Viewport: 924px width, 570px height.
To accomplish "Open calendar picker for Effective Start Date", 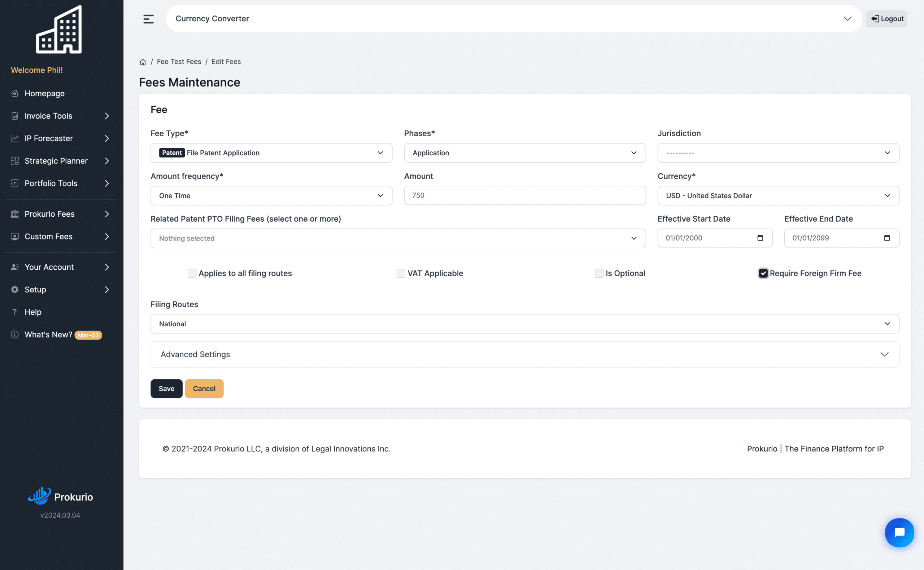I will [760, 238].
